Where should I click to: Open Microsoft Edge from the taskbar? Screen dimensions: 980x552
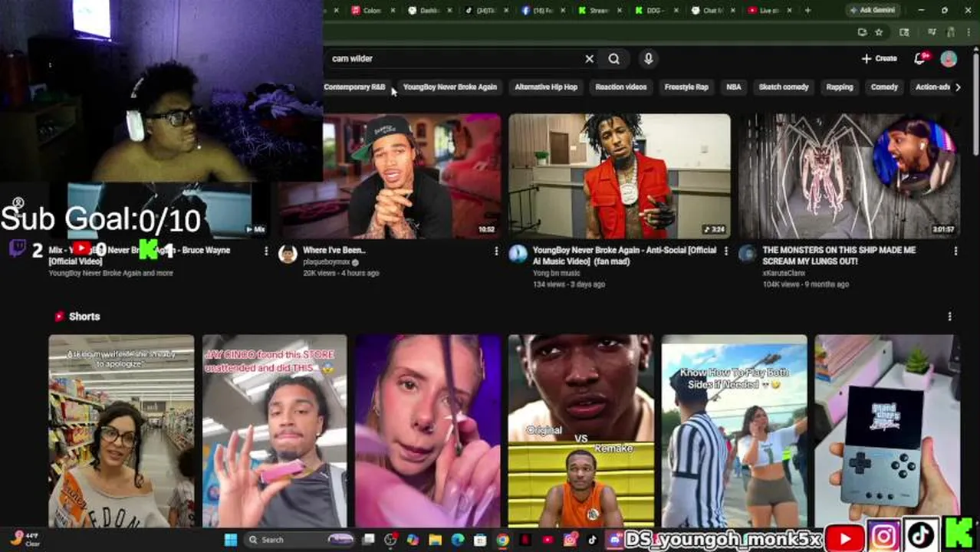coord(458,540)
